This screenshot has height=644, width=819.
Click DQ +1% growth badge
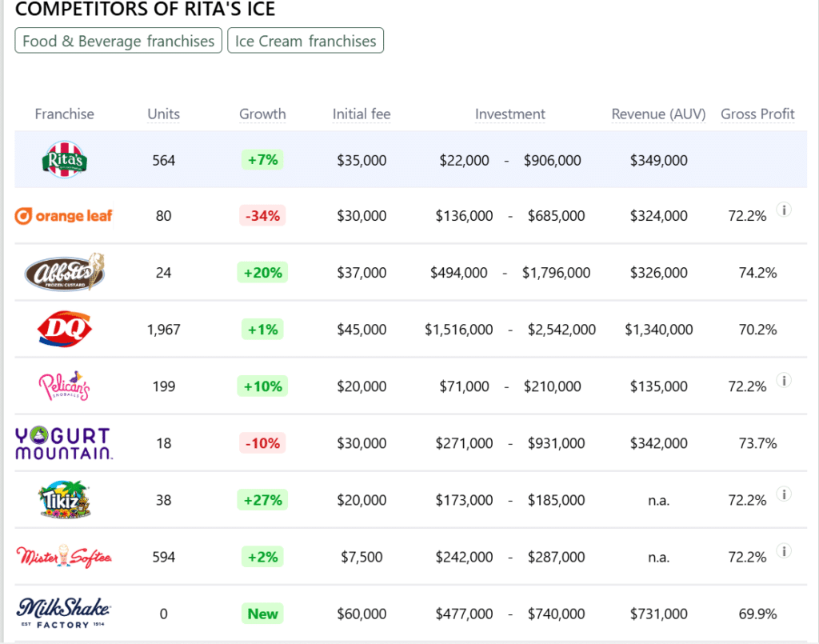pyautogui.click(x=262, y=329)
